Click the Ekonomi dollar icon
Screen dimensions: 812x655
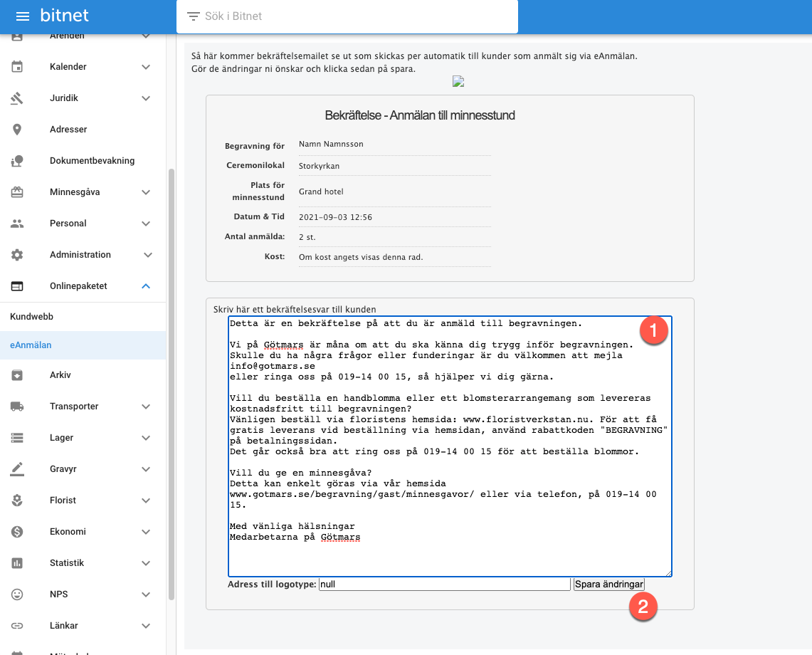tap(17, 532)
